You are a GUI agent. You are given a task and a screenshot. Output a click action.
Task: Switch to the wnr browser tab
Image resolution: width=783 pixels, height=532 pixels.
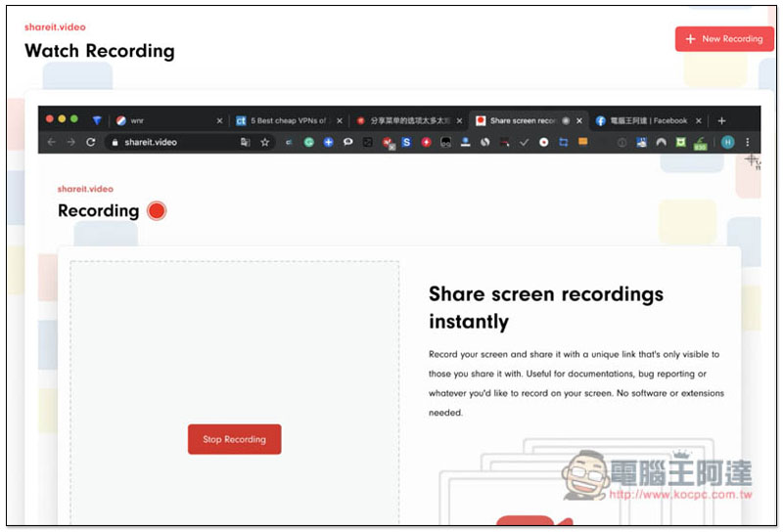click(x=167, y=120)
